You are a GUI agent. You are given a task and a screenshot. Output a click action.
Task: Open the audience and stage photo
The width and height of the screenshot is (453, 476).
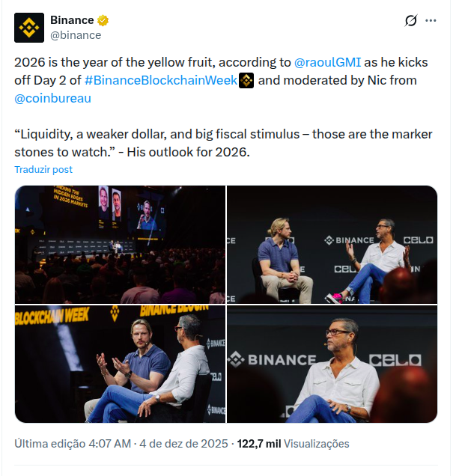click(x=120, y=244)
